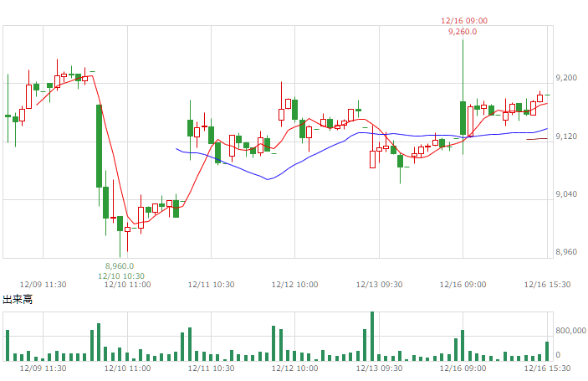Image resolution: width=588 pixels, height=381 pixels.
Task: Click the red 9,260.0 high price label
Action: click(463, 32)
